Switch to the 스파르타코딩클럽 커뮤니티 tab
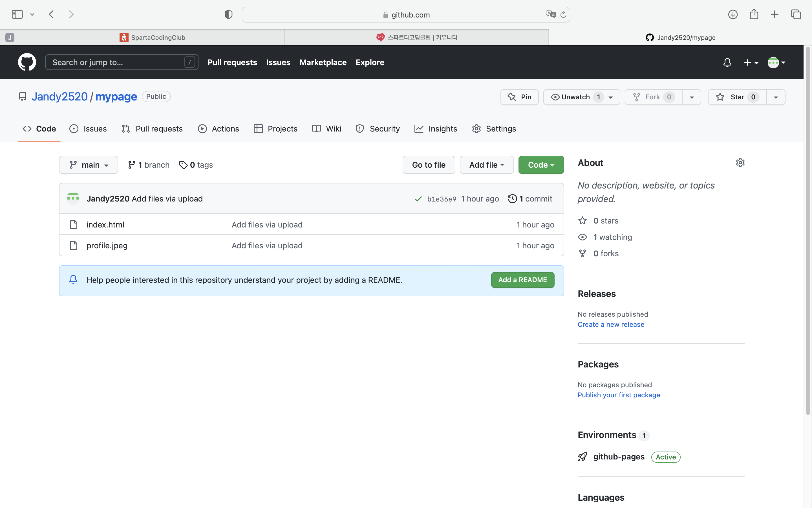The image size is (812, 508). pos(416,37)
